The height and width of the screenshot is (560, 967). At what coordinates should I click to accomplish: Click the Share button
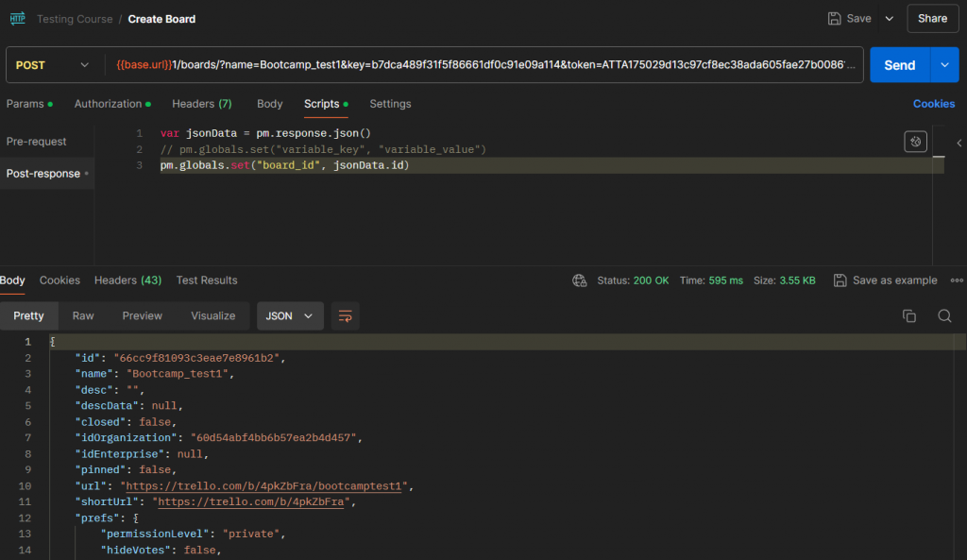click(x=932, y=19)
